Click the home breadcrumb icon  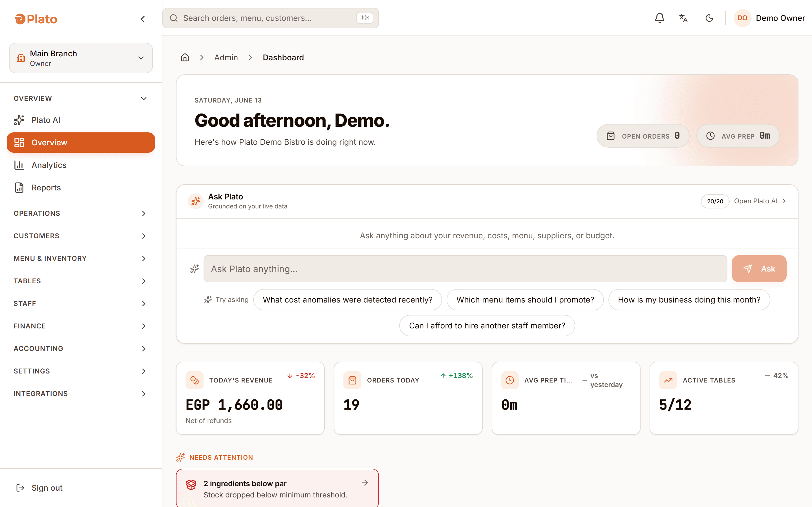click(x=185, y=57)
